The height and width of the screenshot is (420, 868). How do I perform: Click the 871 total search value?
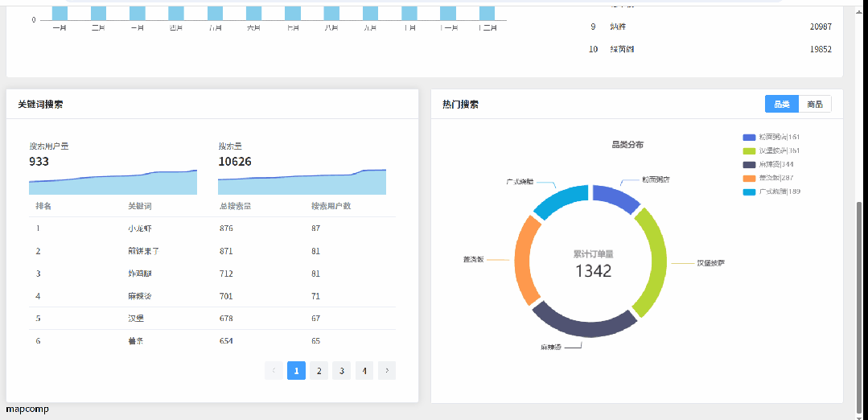coord(226,251)
